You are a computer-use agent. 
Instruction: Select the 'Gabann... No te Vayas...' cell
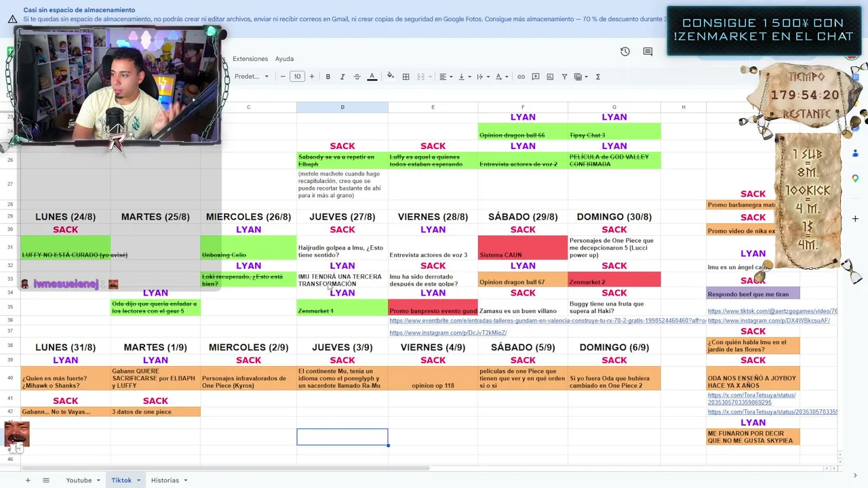pyautogui.click(x=66, y=411)
